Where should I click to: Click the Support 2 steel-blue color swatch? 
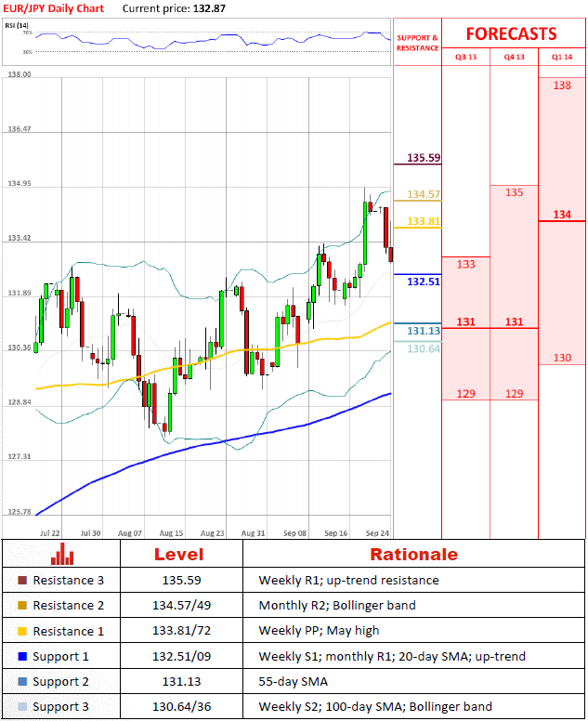coord(21,682)
